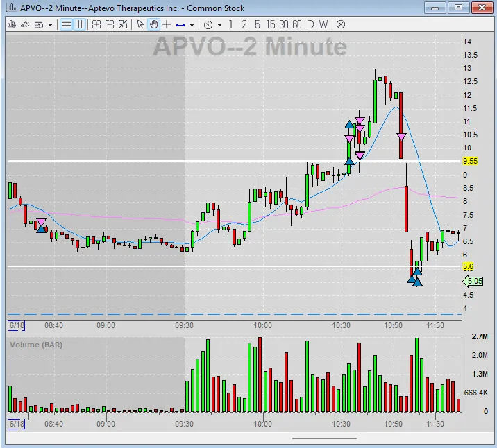The height and width of the screenshot is (448, 497).
Task: Toggle vertical grid lines button
Action: pyautogui.click(x=80, y=24)
